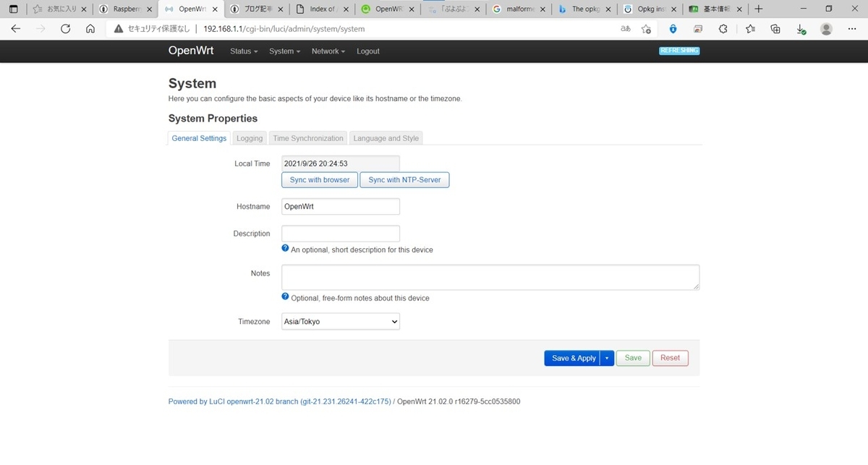
Task: Open the tab actions menu icon
Action: tap(13, 9)
